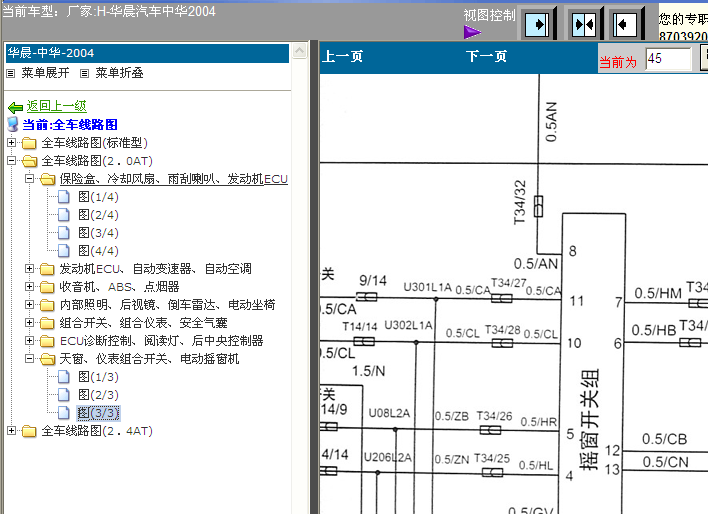Image resolution: width=708 pixels, height=514 pixels.
Task: Collapse the 全车线路图(2.0AT) tree node
Action: coord(11,160)
